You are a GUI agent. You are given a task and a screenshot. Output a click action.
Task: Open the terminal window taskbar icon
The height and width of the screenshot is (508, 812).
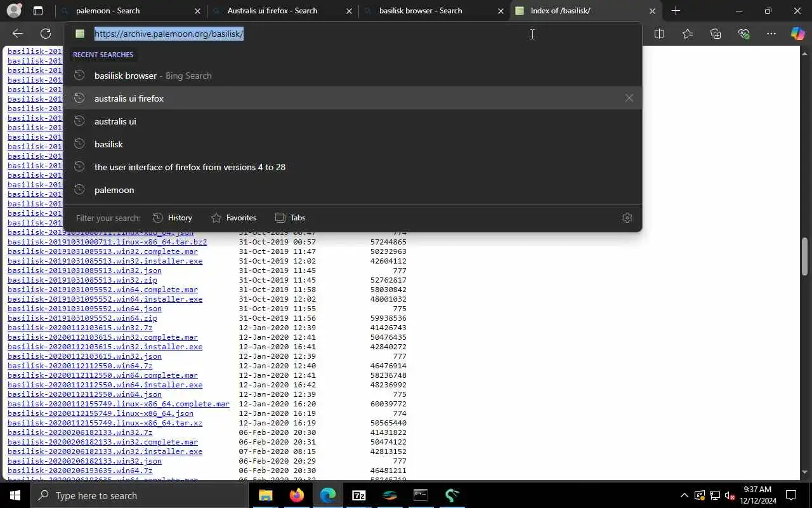421,495
